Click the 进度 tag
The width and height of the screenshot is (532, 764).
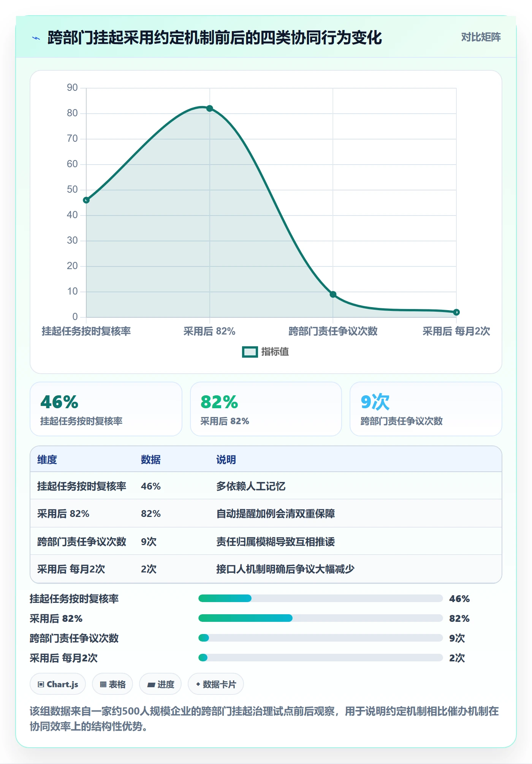[x=160, y=684]
